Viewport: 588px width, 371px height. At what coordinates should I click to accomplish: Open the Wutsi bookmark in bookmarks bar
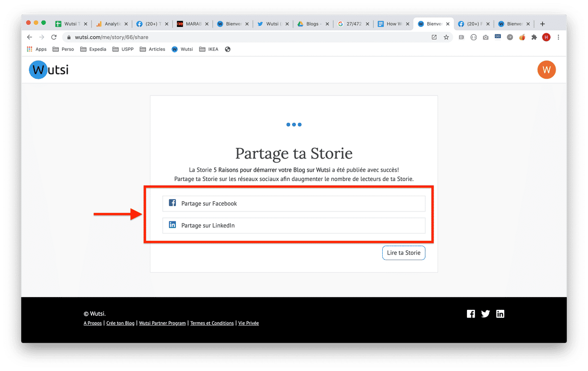[x=182, y=49]
